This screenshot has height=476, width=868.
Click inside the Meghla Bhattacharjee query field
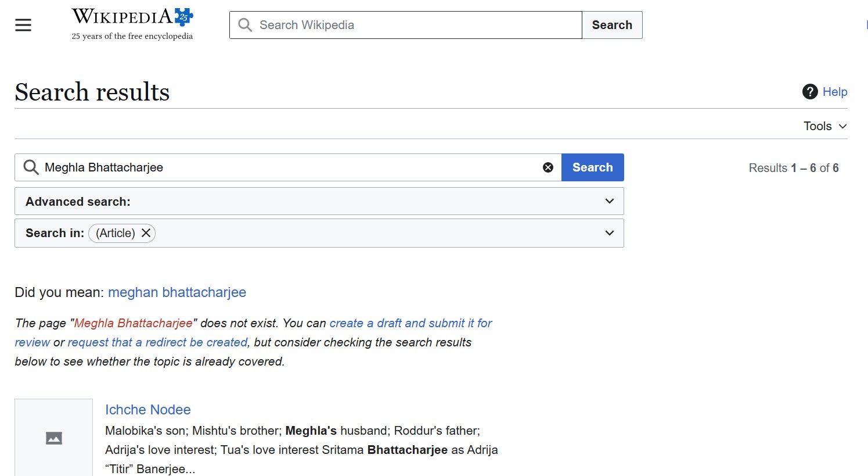290,167
